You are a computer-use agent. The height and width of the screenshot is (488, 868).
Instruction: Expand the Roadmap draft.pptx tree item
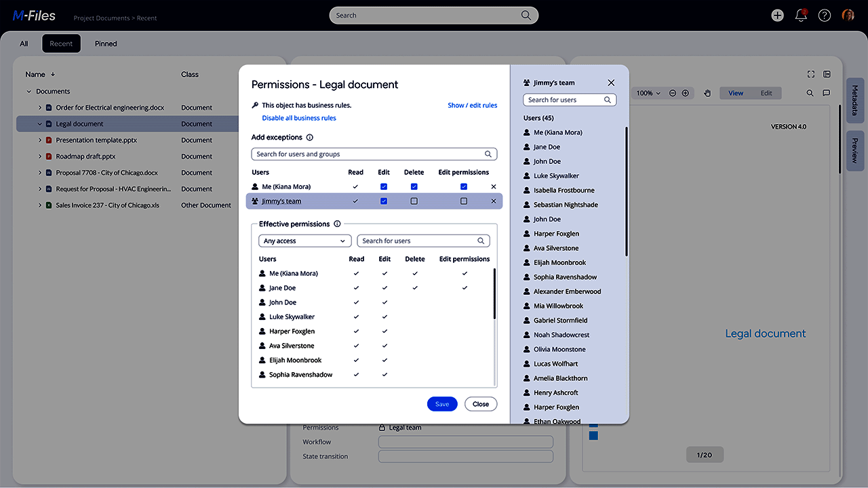[x=40, y=157]
